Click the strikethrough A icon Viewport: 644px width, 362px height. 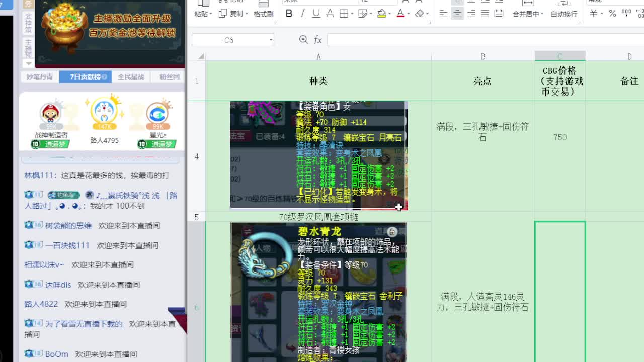pos(330,14)
